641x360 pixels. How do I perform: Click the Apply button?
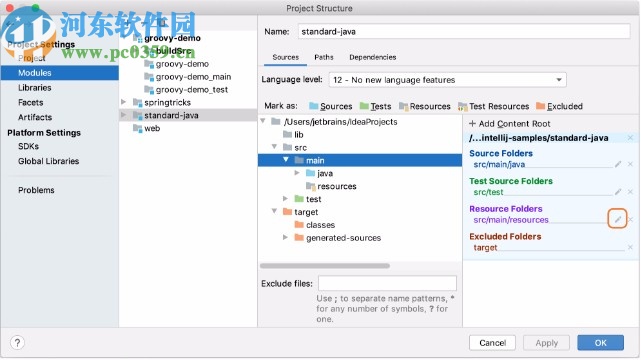click(x=546, y=343)
